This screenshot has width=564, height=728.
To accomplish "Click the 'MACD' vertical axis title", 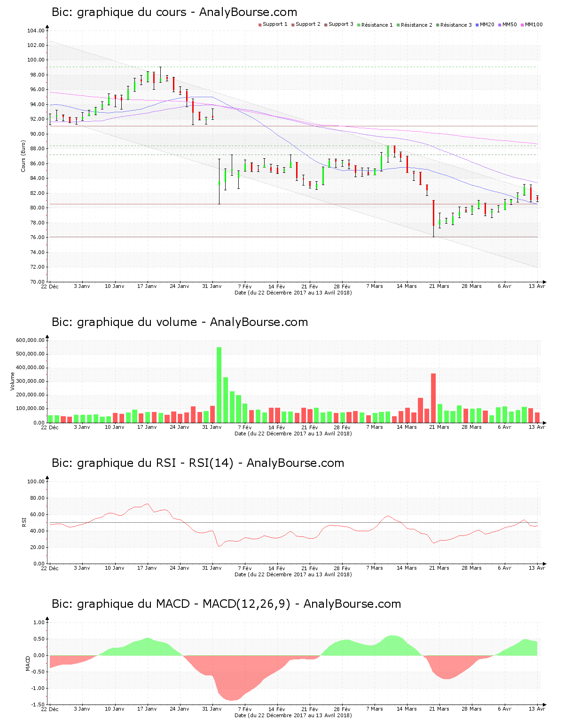I will point(28,663).
